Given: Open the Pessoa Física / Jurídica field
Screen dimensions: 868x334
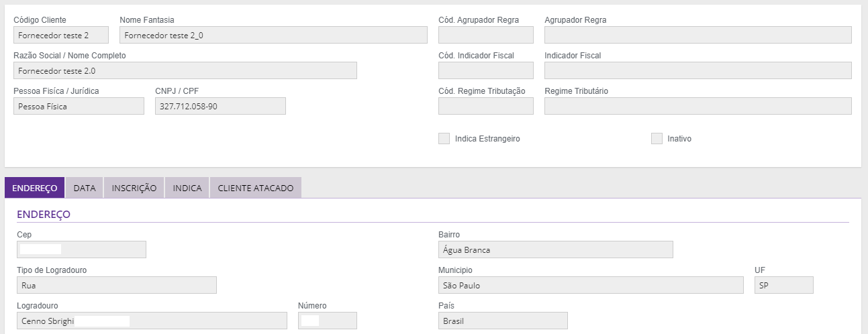Looking at the screenshot, I should click(x=79, y=106).
